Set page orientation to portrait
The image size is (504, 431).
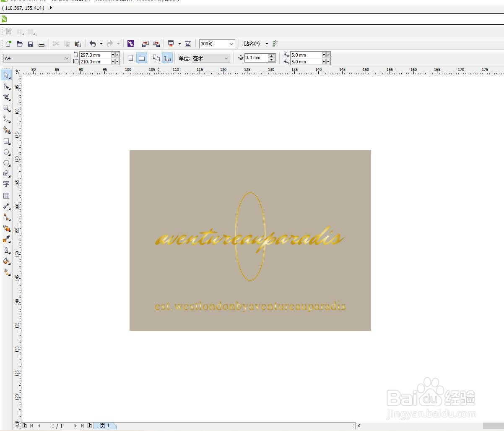click(x=131, y=58)
